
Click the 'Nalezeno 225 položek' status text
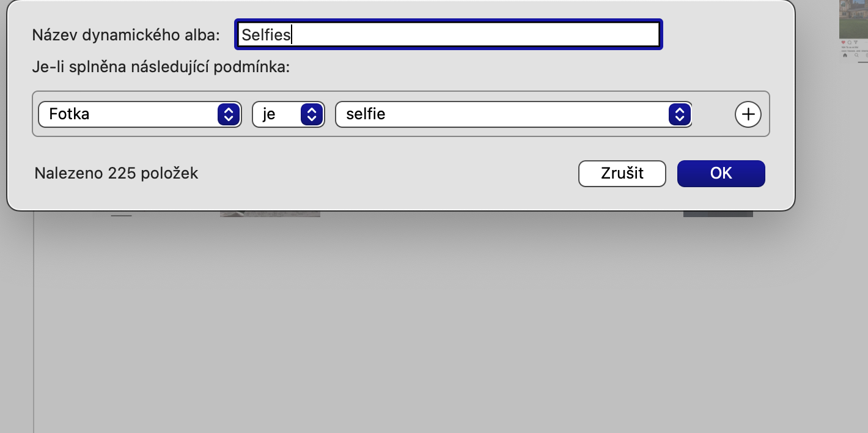pyautogui.click(x=116, y=173)
